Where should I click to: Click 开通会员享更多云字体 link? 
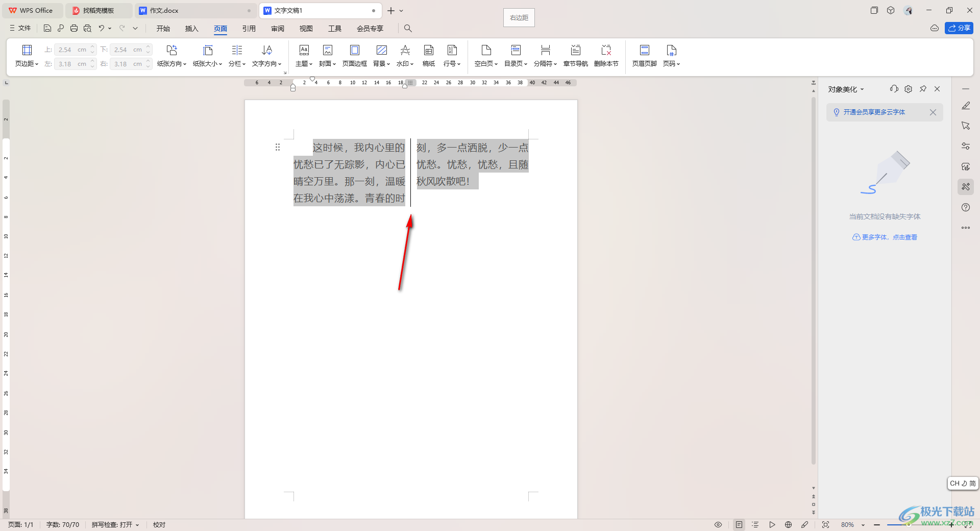(x=874, y=112)
